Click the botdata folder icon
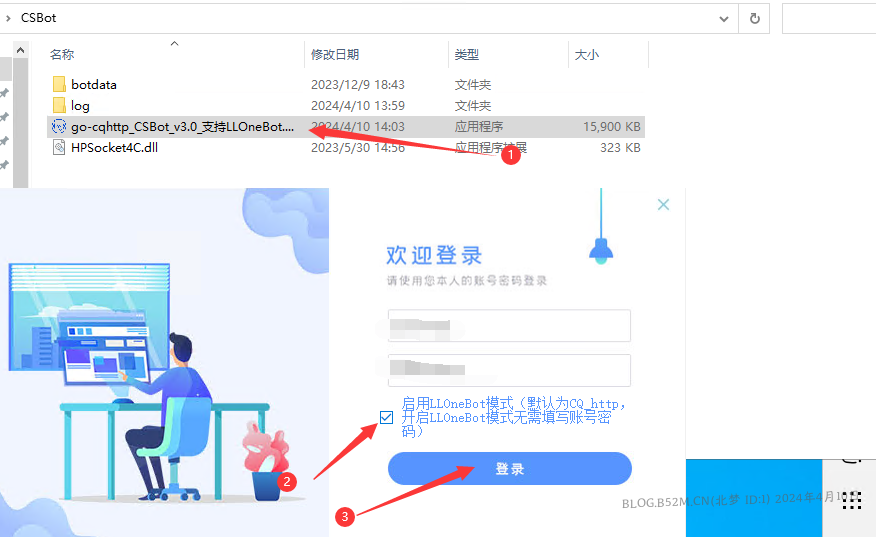 click(x=59, y=85)
